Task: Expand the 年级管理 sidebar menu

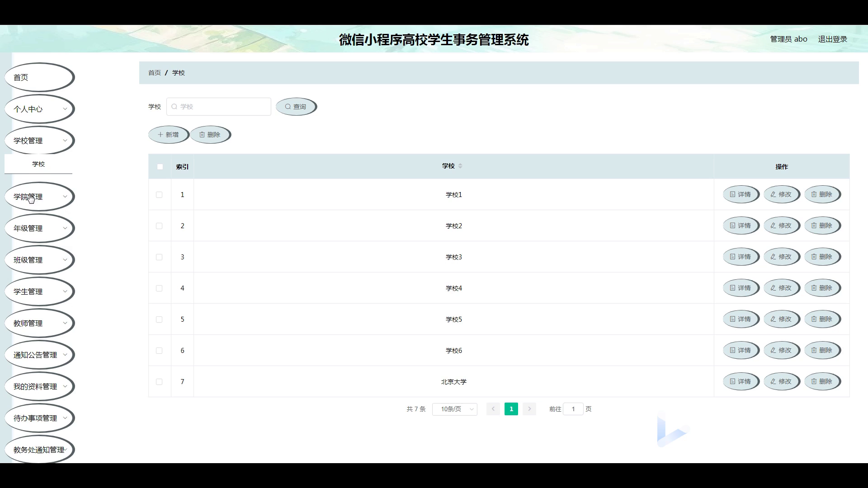Action: coord(39,228)
